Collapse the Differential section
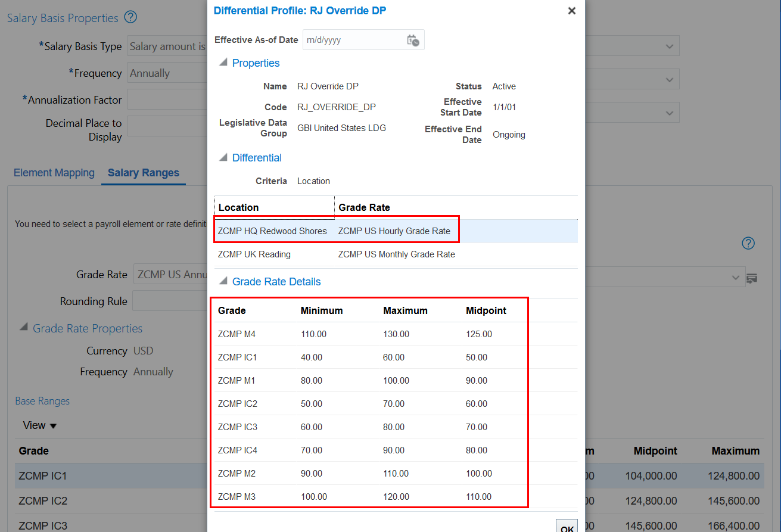This screenshot has height=532, width=781. (223, 157)
